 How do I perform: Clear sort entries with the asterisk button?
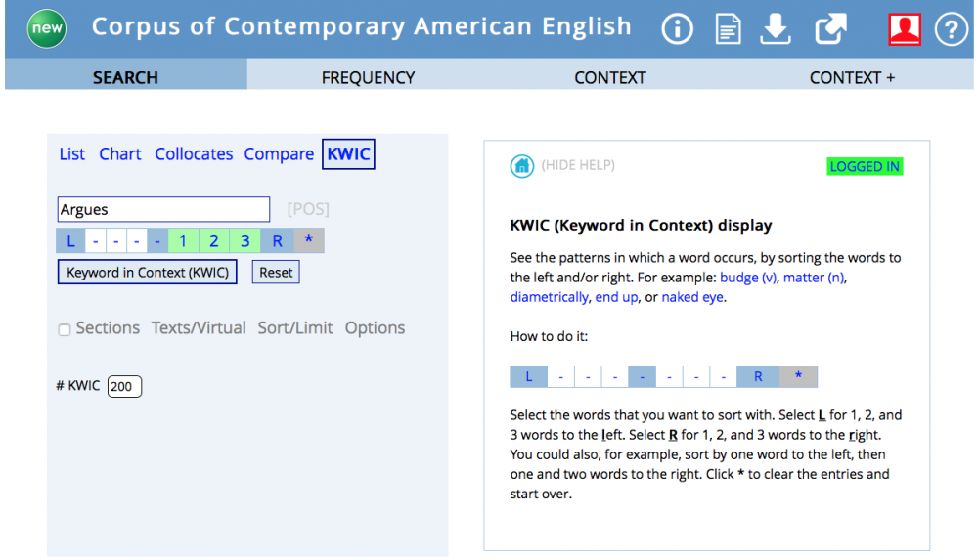[x=309, y=240]
